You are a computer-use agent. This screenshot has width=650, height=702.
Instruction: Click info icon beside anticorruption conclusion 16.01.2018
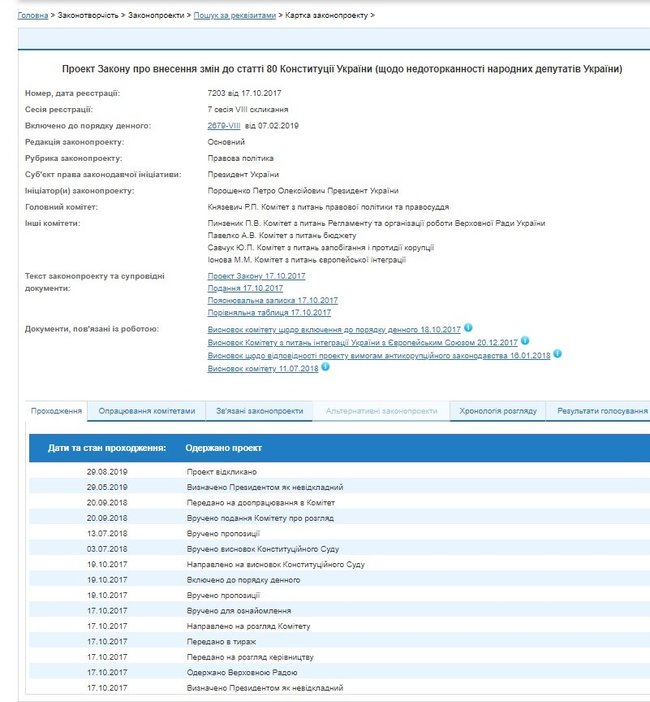(557, 354)
